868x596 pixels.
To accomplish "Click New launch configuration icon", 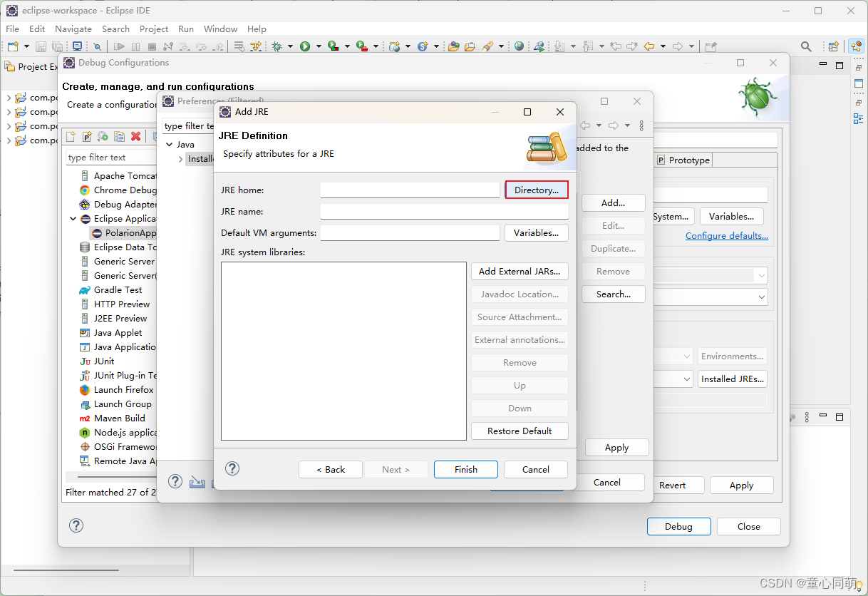I will (71, 136).
